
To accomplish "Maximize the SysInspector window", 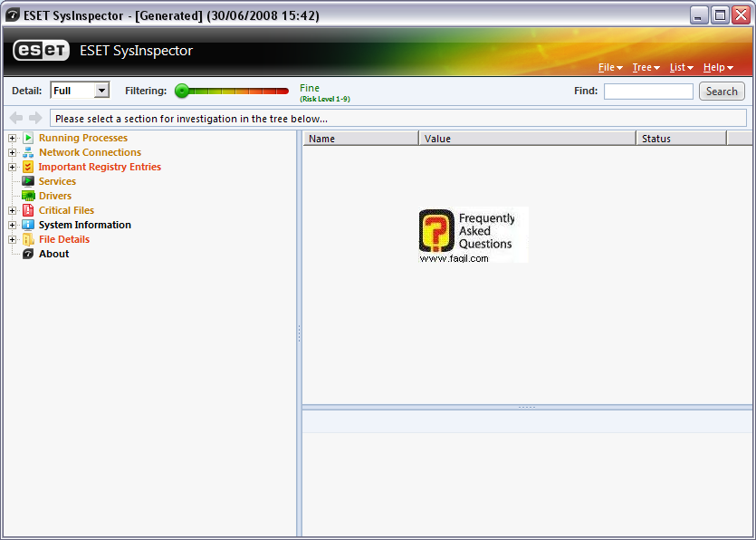I will 720,15.
